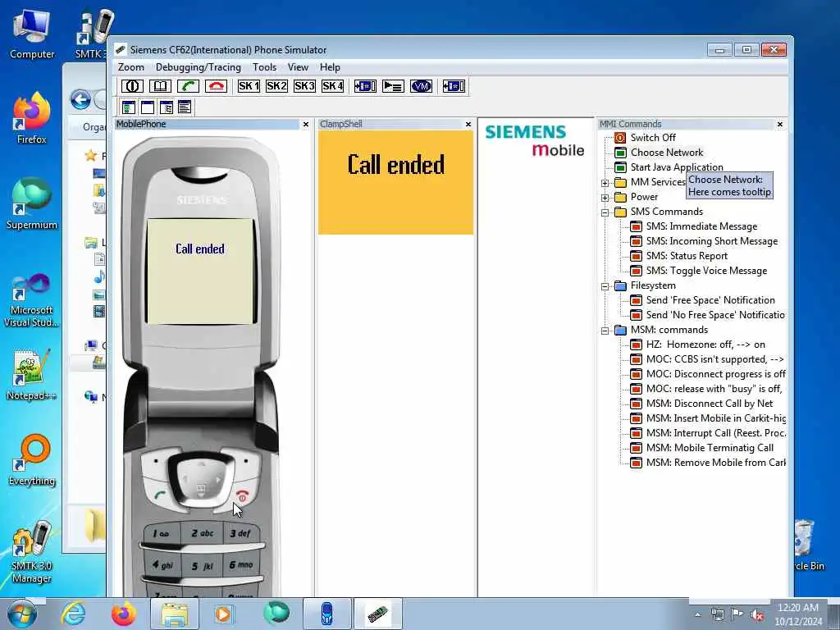The width and height of the screenshot is (840, 630).
Task: Click the play-list trace toolbar icon
Action: [393, 86]
